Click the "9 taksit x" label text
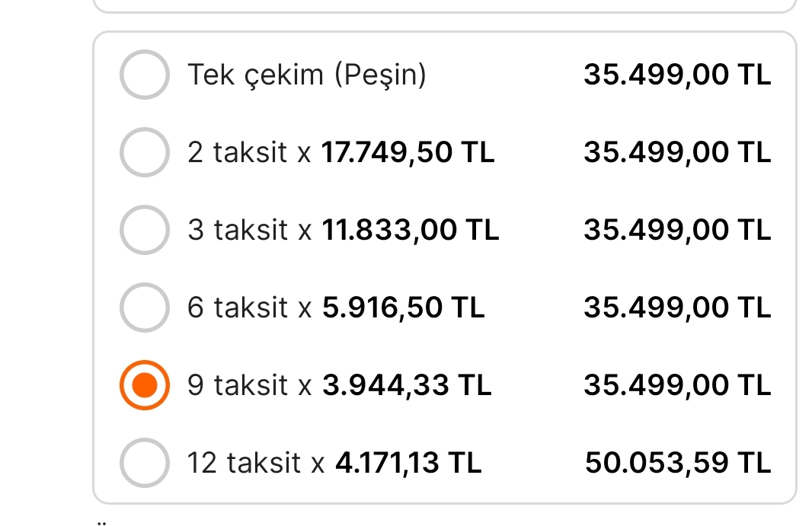The width and height of the screenshot is (812, 526). coord(249,385)
